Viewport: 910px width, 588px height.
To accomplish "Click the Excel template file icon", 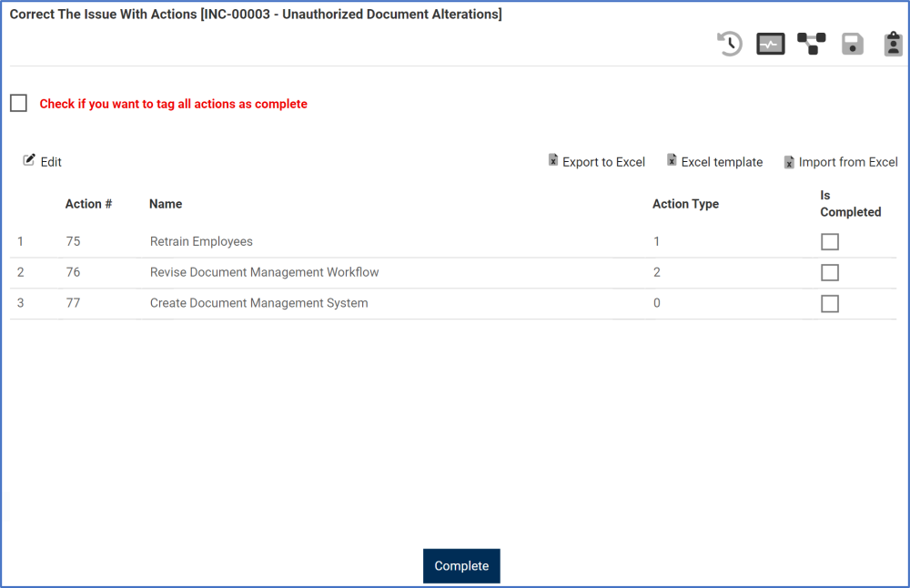I will coord(672,161).
